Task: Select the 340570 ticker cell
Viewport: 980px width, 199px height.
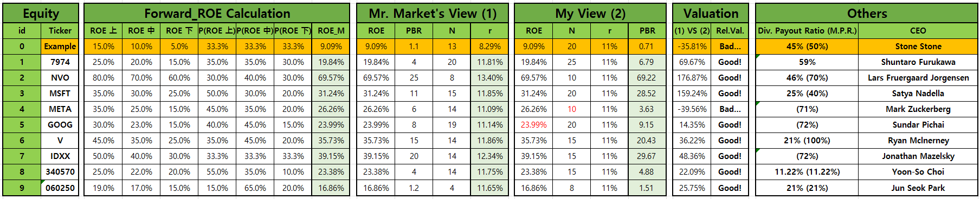Action: (60, 172)
